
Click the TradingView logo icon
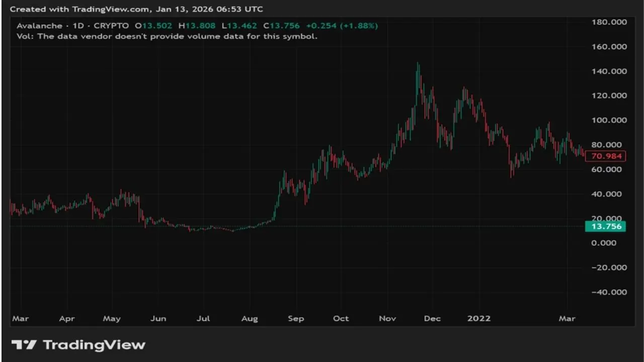(24, 345)
